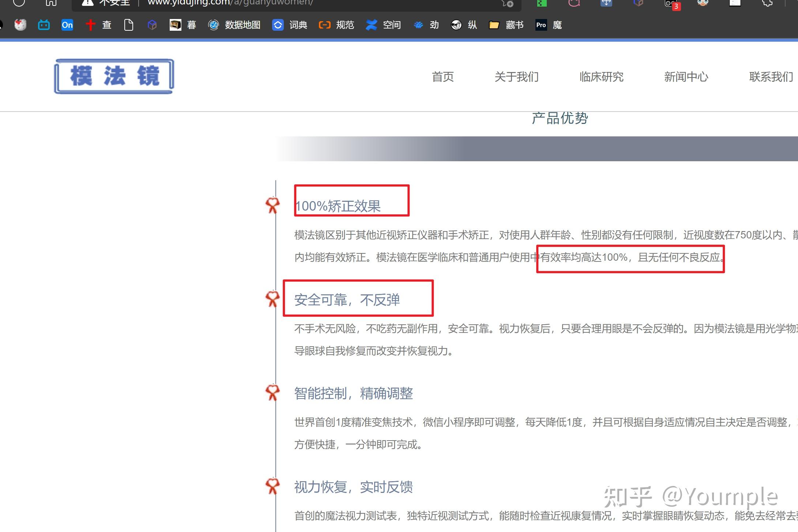Open the blank page bookmark icon
The width and height of the screenshot is (798, 532).
point(129,25)
